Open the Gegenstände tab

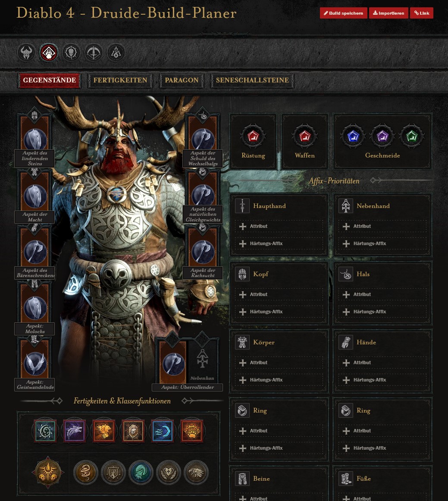click(x=50, y=80)
